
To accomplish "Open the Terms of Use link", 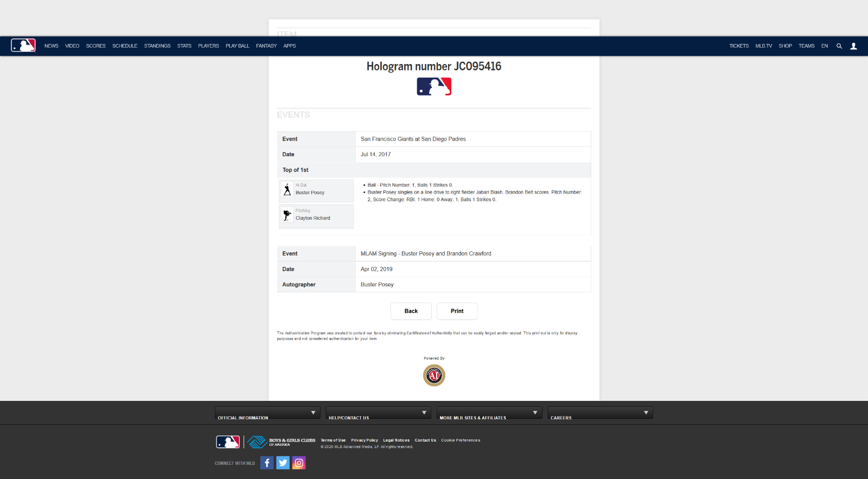I will coord(333,440).
